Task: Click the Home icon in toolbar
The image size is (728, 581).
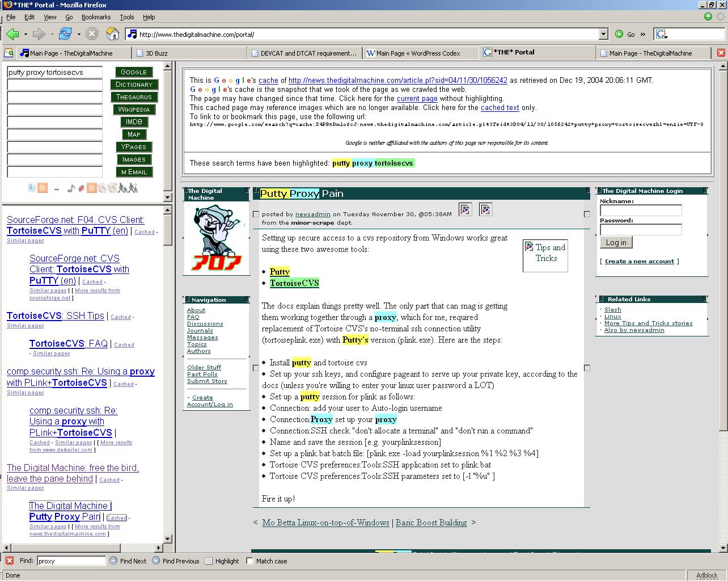Action: [x=112, y=34]
